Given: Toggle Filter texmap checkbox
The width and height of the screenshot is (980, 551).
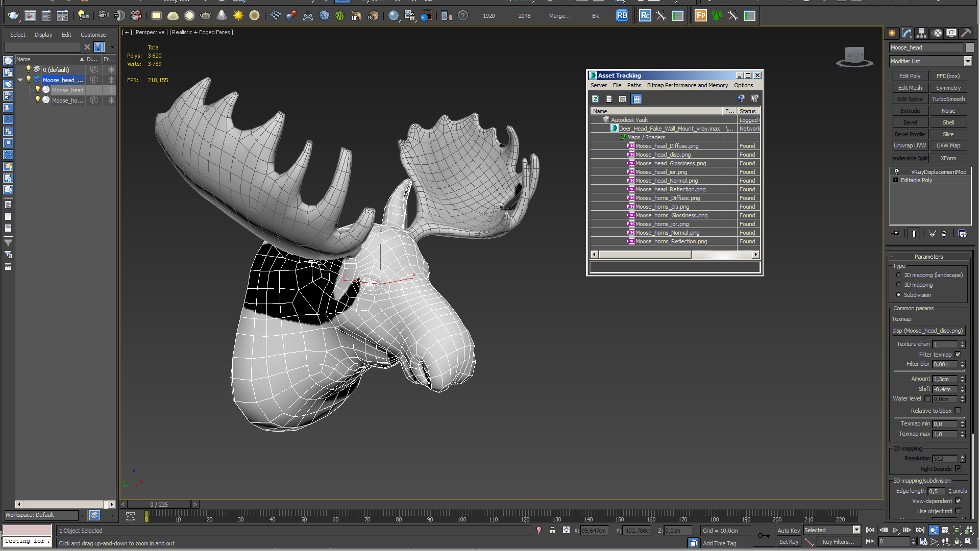Looking at the screenshot, I should [x=958, y=355].
